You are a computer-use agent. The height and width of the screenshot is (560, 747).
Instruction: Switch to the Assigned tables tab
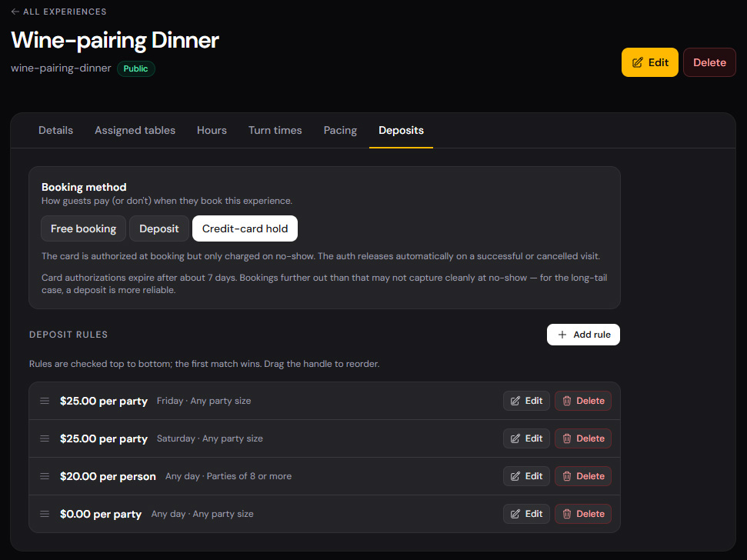pyautogui.click(x=135, y=131)
